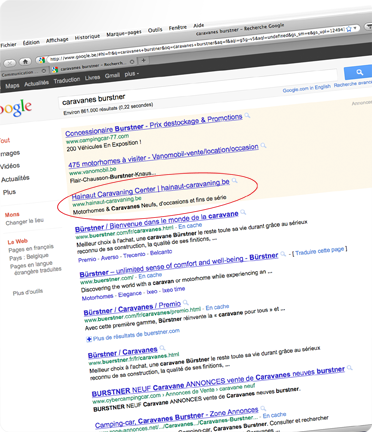The image size is (372, 432).
Task: Open Concessionnaire Burstner - Prix destockage ad
Action: [154, 125]
